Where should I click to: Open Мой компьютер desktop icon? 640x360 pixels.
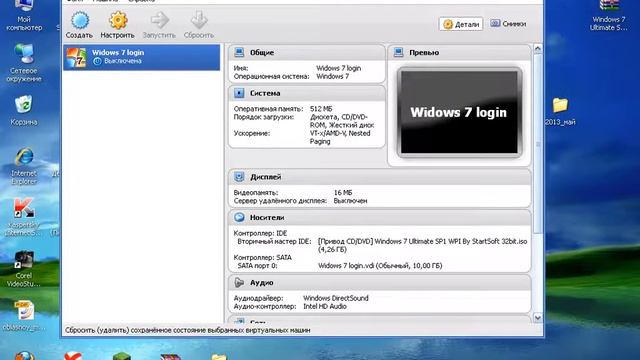pyautogui.click(x=24, y=16)
